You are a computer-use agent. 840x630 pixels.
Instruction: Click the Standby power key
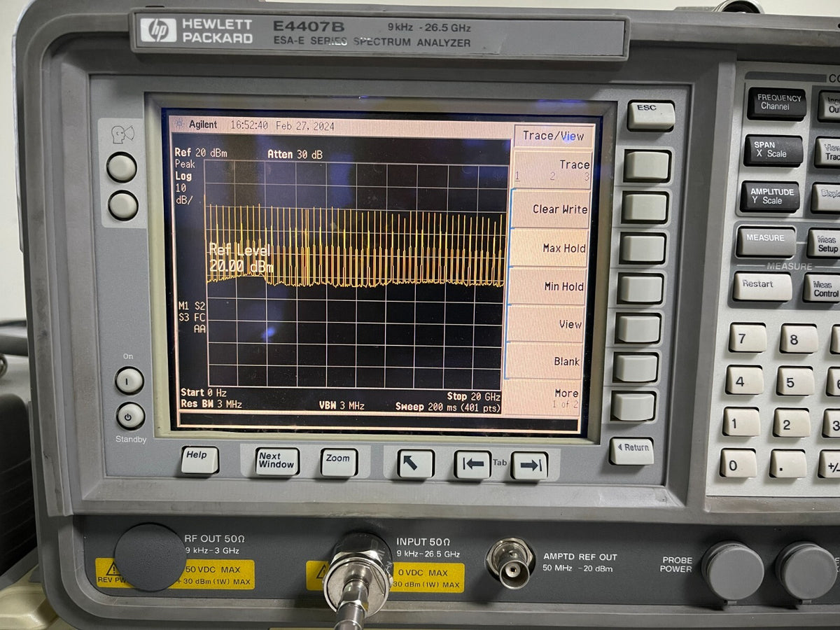pyautogui.click(x=131, y=416)
